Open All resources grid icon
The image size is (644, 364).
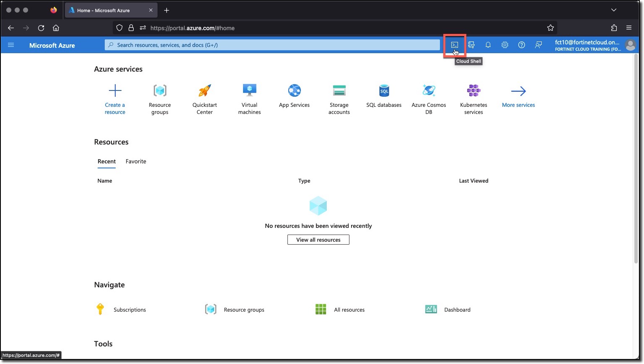click(x=321, y=310)
